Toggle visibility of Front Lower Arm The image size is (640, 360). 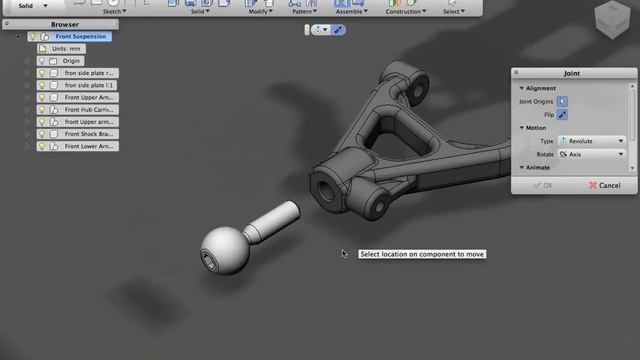coord(42,146)
